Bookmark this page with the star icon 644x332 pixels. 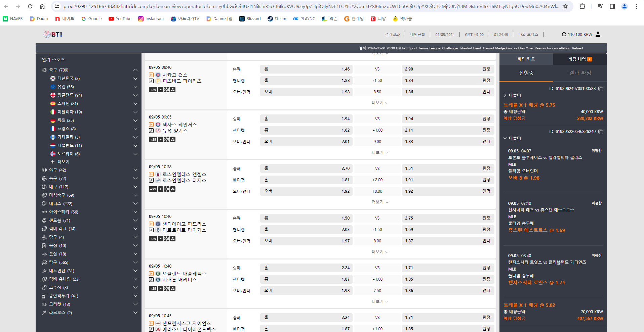coord(565,6)
